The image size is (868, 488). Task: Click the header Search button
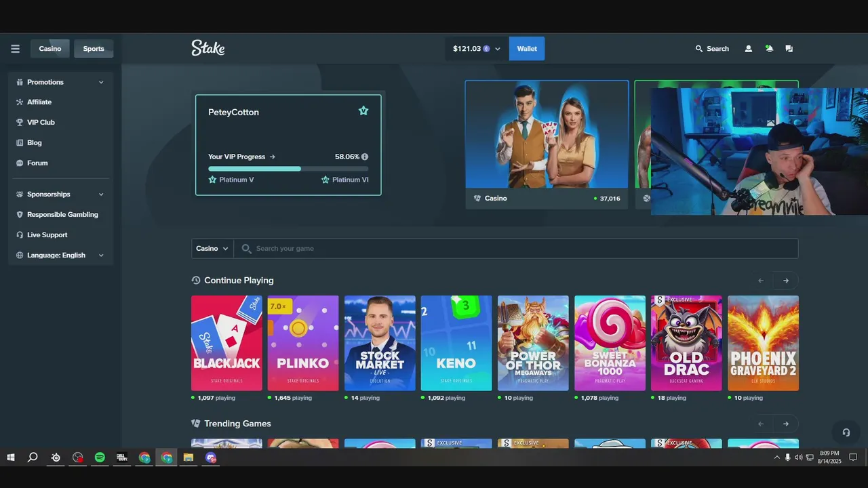[x=712, y=49]
